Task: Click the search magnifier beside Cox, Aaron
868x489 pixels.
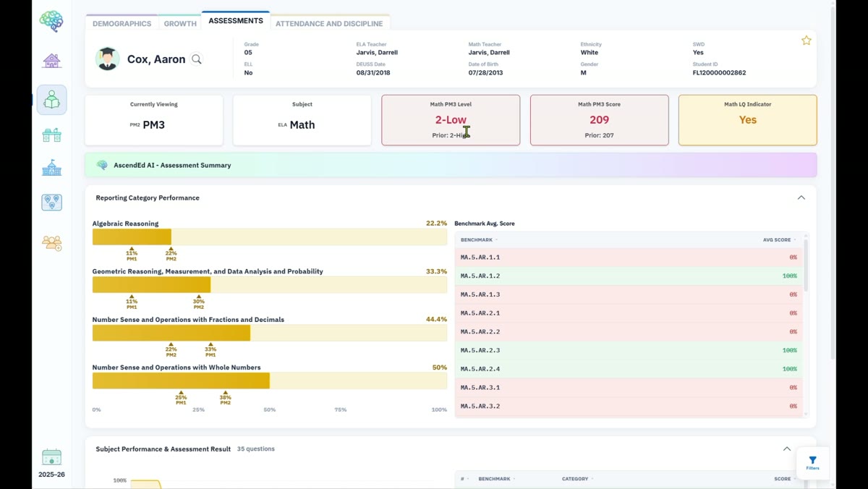Action: (197, 59)
